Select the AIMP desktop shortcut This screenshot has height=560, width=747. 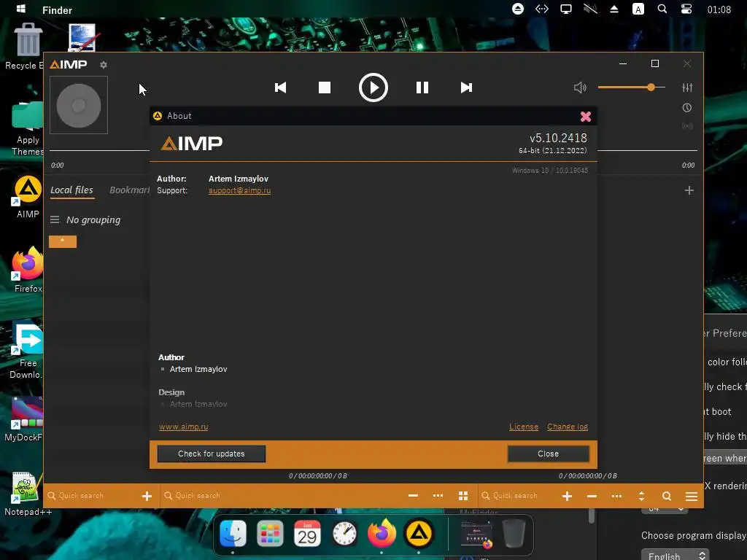click(28, 197)
